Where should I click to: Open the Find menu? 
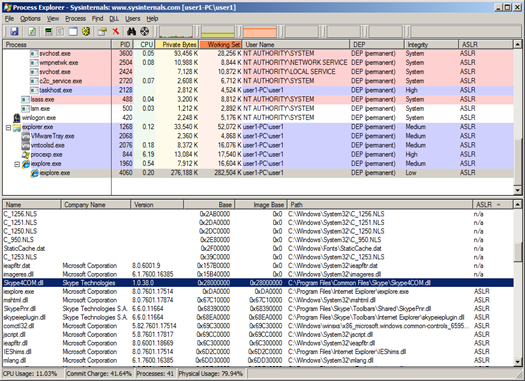pos(97,19)
